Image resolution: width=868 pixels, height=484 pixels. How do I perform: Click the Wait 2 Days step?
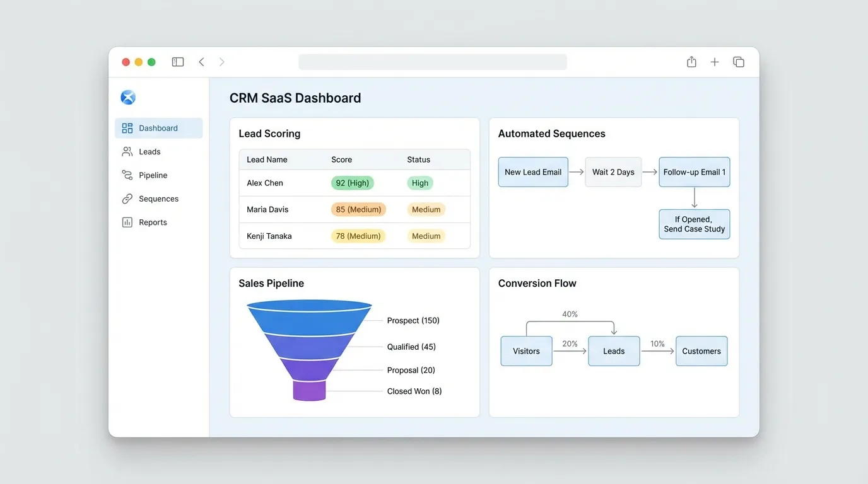[613, 172]
